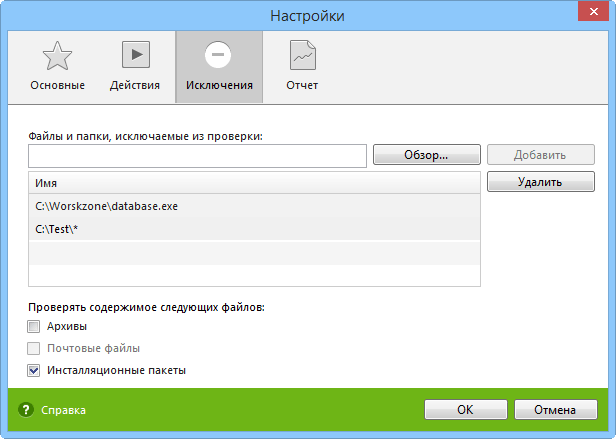The width and height of the screenshot is (616, 439).
Task: Select the Исключения minus circle icon
Action: [218, 55]
